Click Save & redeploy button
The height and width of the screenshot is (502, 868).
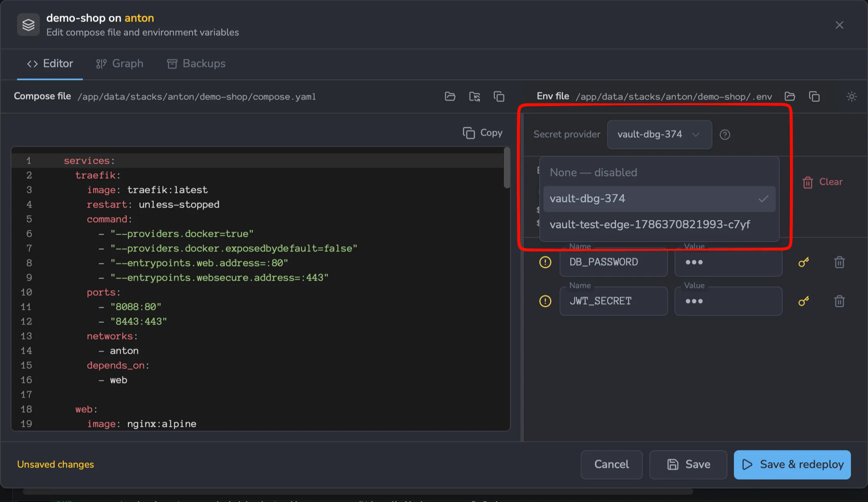point(792,464)
